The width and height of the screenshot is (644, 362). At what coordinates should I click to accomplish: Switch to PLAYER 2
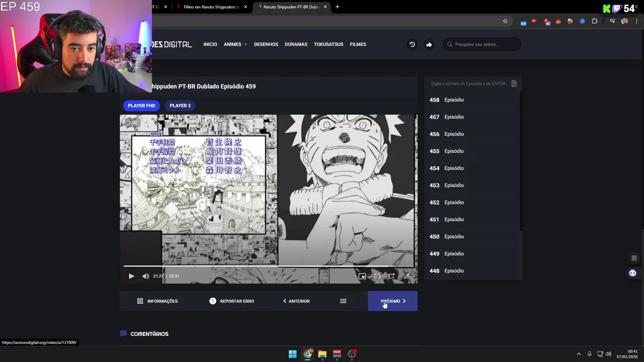click(180, 106)
